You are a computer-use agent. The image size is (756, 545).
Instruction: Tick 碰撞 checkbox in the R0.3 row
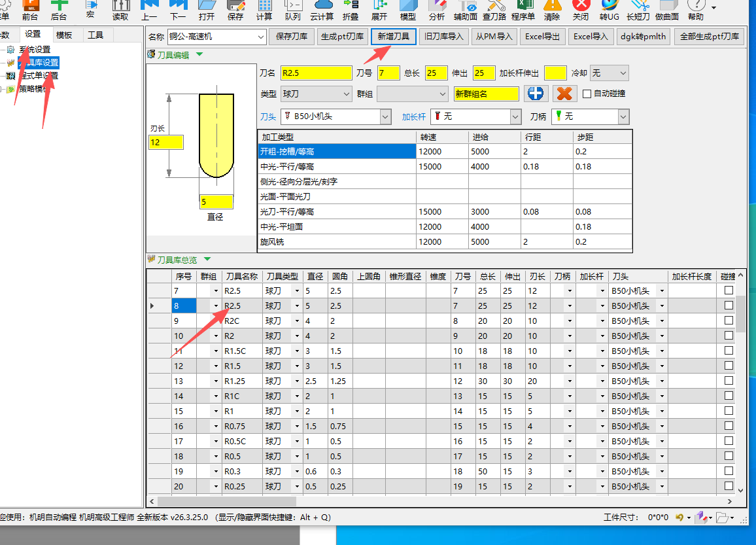point(729,470)
